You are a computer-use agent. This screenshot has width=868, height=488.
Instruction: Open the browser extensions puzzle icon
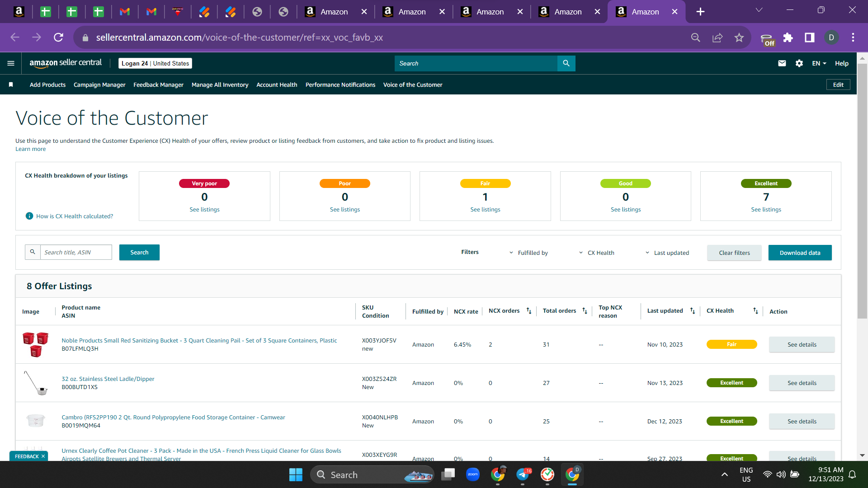(x=788, y=38)
